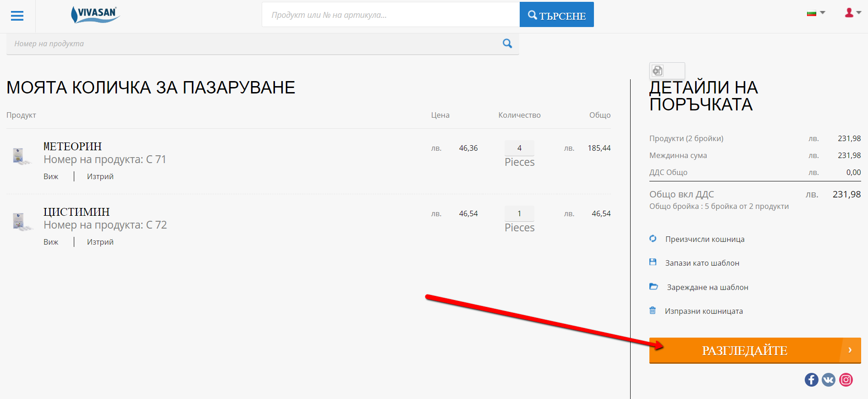Click the МЕТЕОРИН product name
Image resolution: width=868 pixels, height=399 pixels.
click(x=72, y=147)
